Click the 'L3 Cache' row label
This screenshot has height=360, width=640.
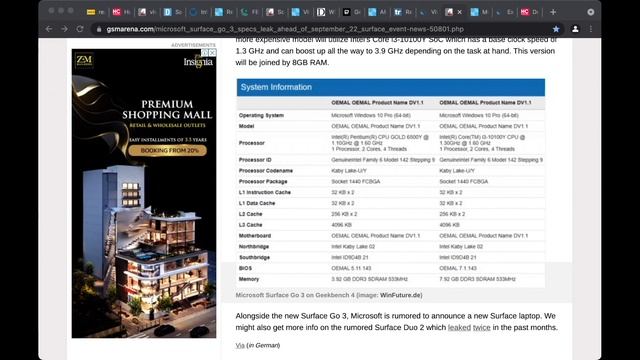coord(250,225)
